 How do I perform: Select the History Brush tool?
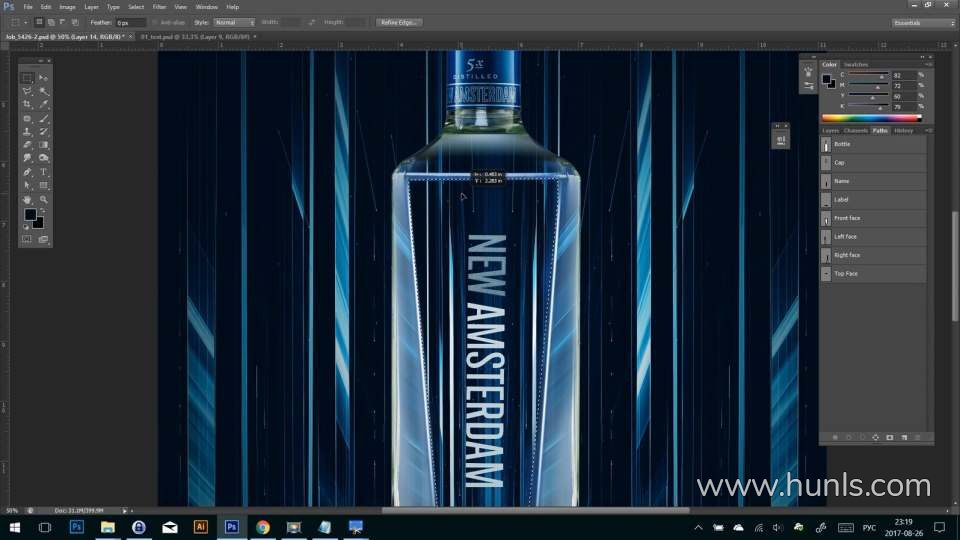pos(43,132)
